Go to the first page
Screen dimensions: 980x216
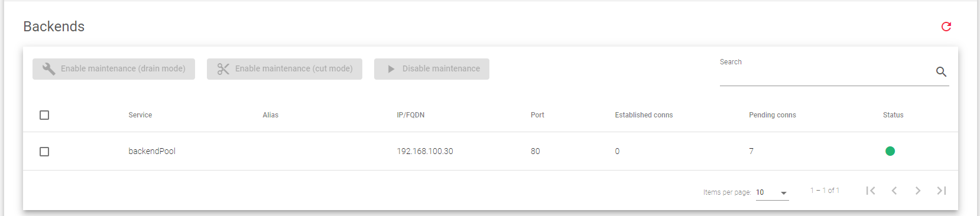871,191
